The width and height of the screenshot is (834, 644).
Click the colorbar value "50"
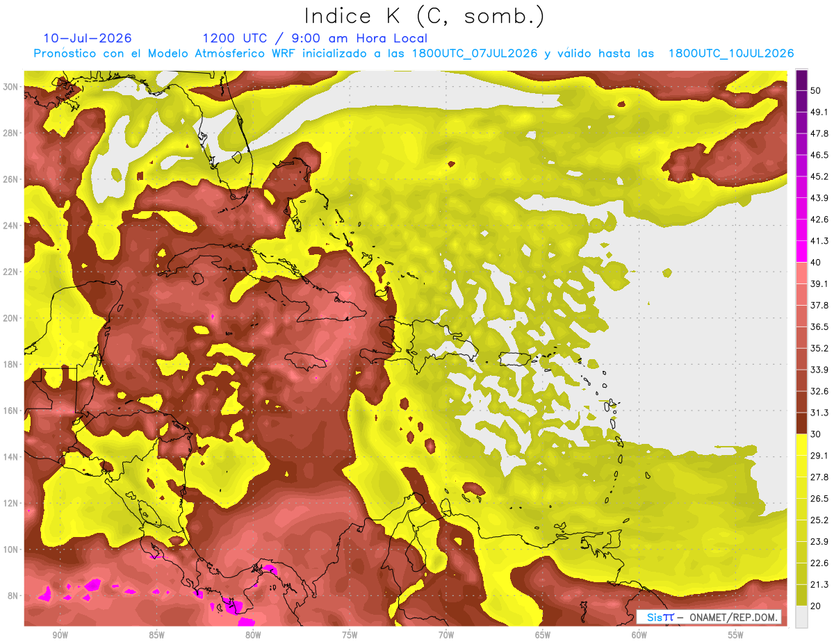[816, 90]
